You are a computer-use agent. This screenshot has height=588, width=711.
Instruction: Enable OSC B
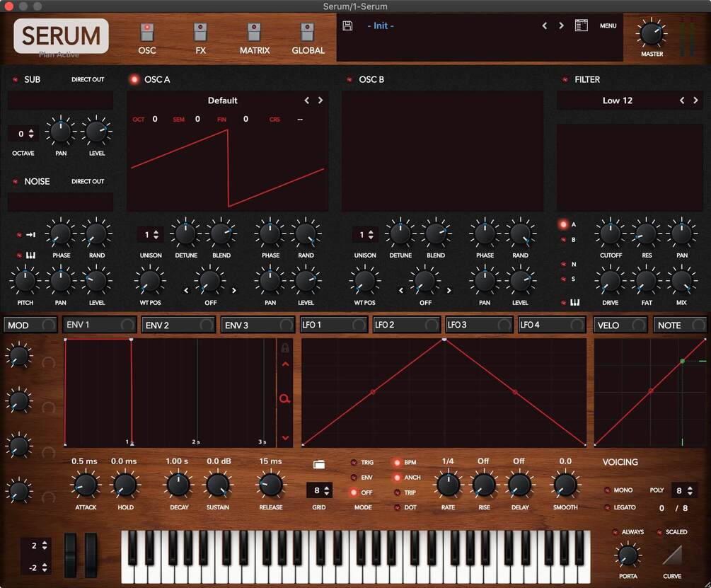[349, 80]
